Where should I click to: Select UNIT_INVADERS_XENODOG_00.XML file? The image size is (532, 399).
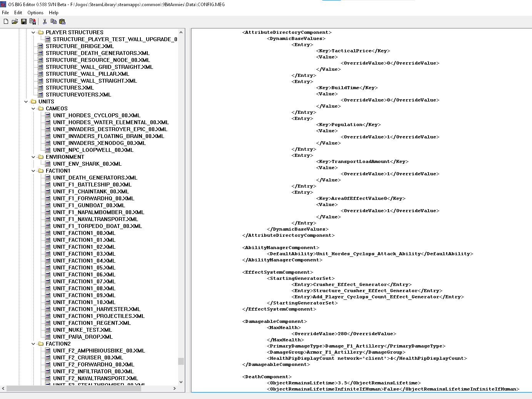click(x=99, y=143)
